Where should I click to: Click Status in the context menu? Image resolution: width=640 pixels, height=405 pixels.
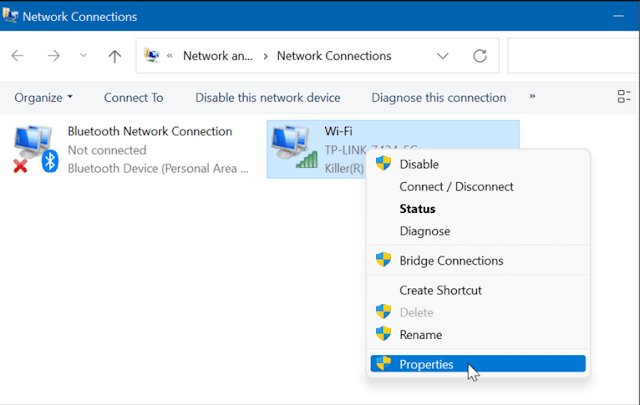click(x=417, y=209)
